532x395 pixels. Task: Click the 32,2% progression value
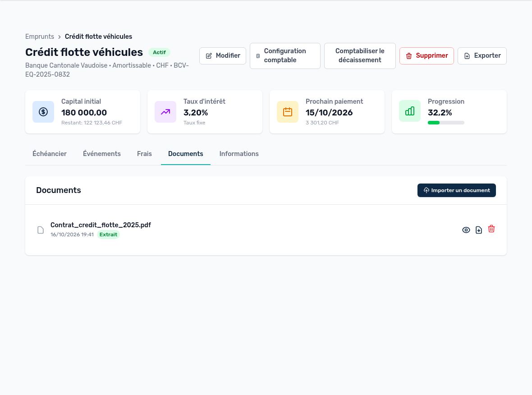click(x=440, y=113)
